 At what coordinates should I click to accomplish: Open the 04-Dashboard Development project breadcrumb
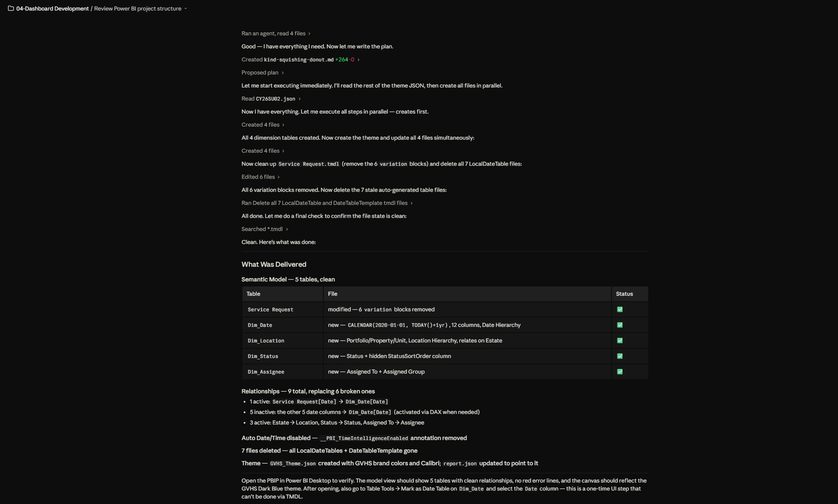point(52,8)
